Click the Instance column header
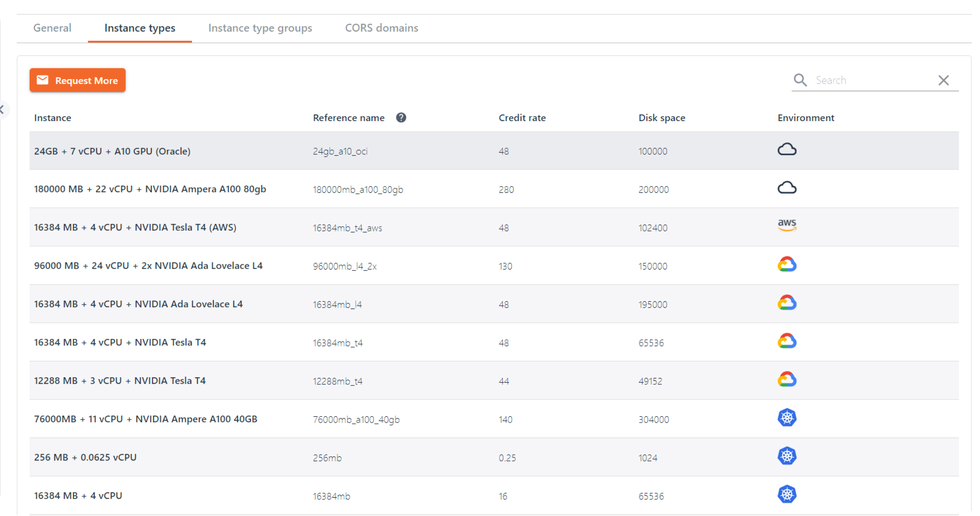980x516 pixels. (x=52, y=117)
